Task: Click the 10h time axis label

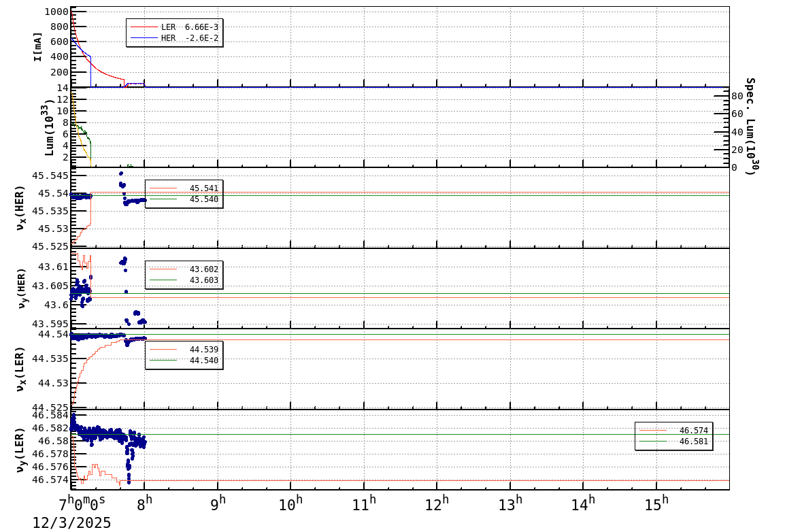Action: [290, 504]
